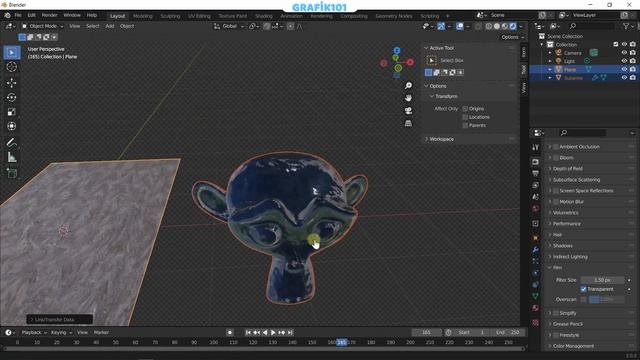The image size is (640, 360).
Task: Click the Overscan percentage slider
Action: coord(607,300)
